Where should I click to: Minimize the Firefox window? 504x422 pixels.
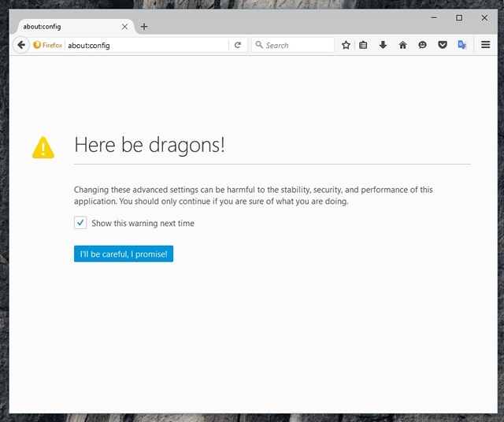[434, 17]
